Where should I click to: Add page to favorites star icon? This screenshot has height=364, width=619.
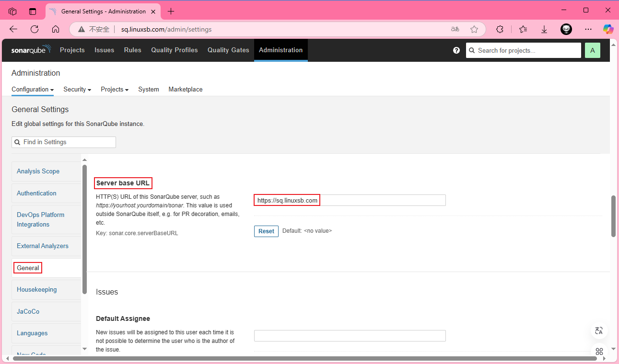[x=474, y=29]
